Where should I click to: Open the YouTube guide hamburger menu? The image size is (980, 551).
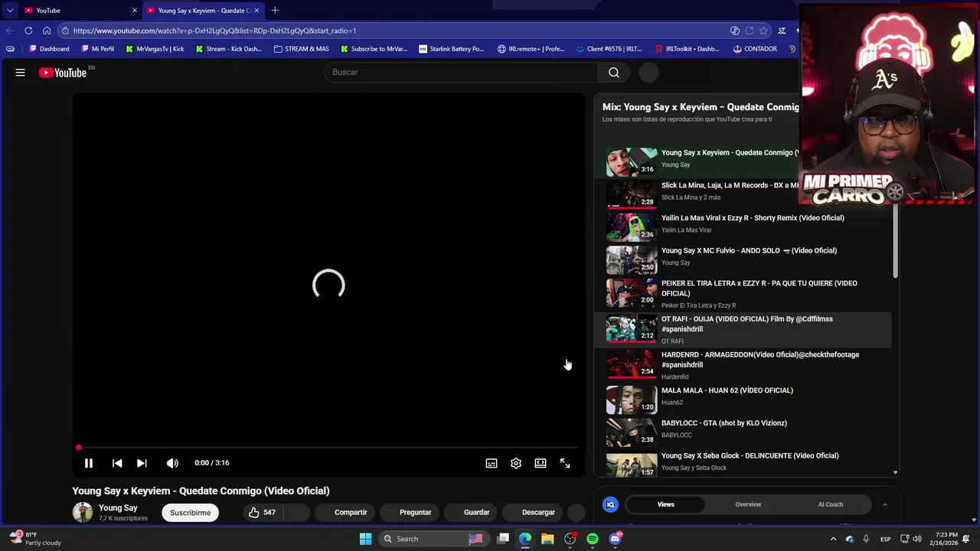click(21, 73)
